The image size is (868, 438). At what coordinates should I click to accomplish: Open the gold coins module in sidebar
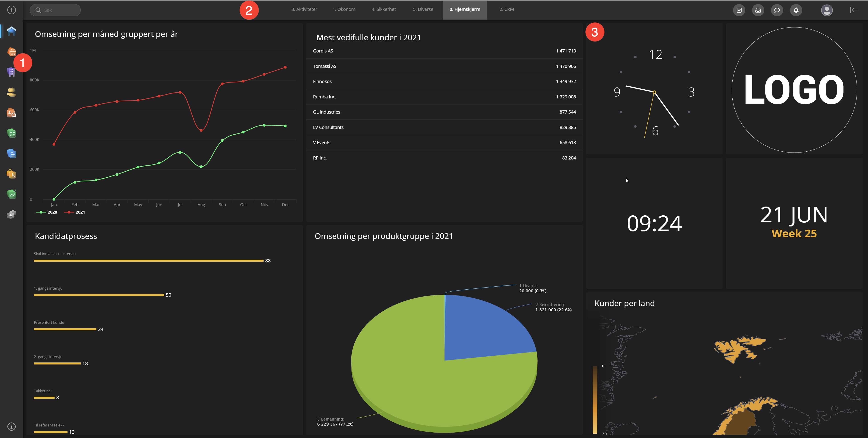pos(12,92)
